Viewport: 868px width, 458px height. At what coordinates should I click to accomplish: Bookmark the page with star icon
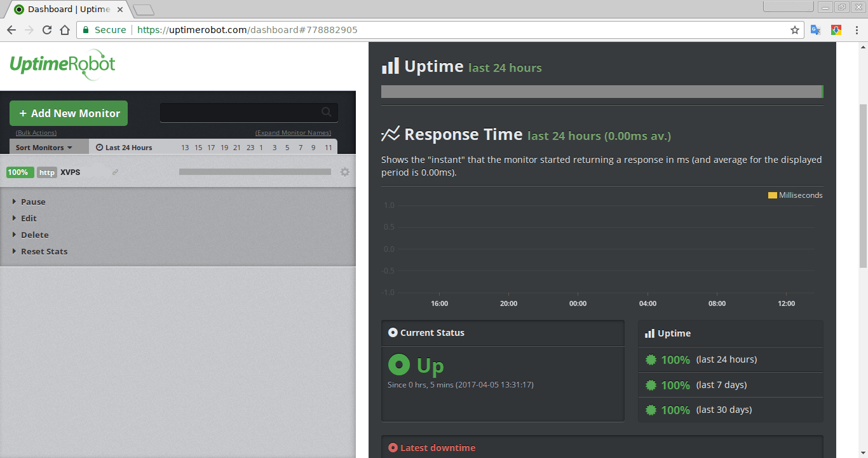(795, 30)
